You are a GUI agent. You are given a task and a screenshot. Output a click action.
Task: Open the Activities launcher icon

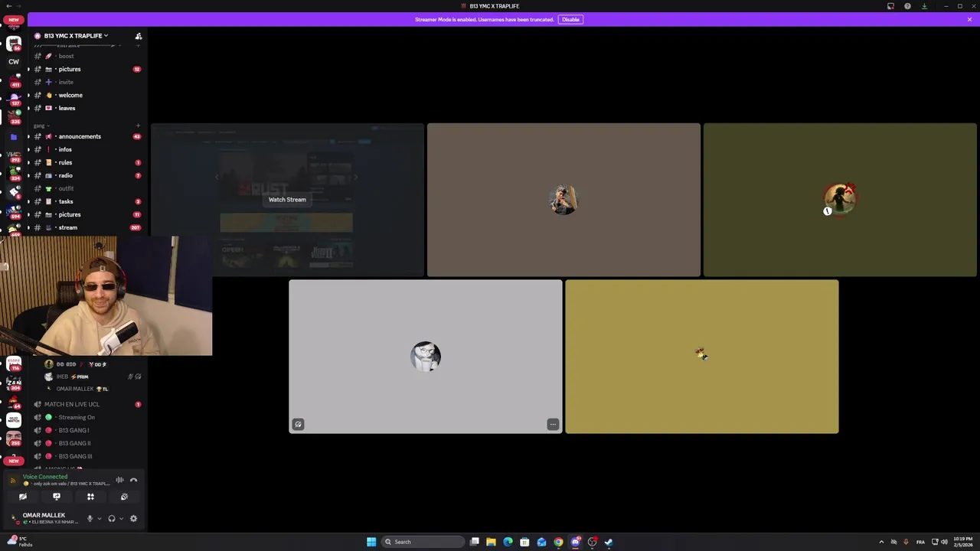pyautogui.click(x=90, y=497)
